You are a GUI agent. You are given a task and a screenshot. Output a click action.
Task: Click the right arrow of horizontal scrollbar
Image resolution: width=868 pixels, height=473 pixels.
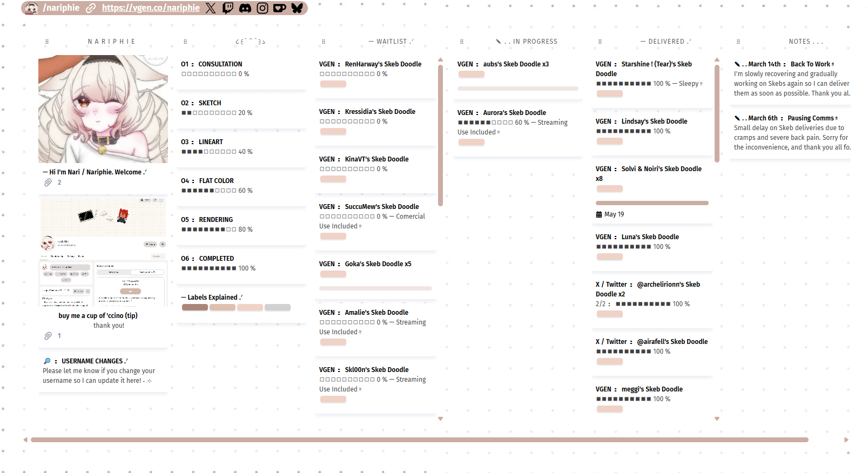click(x=846, y=440)
